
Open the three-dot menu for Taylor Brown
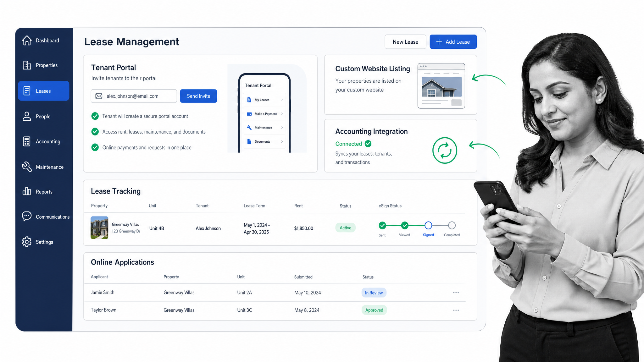pos(456,310)
